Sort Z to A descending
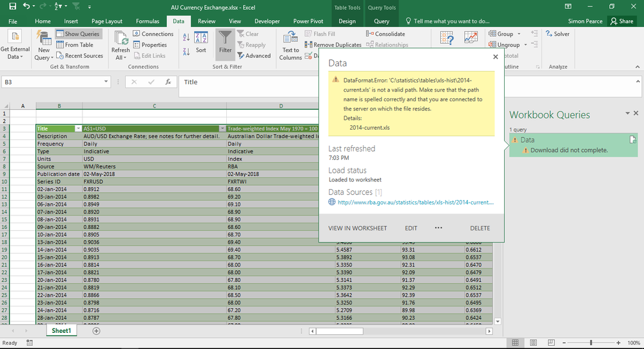The width and height of the screenshot is (644, 349). tap(186, 52)
